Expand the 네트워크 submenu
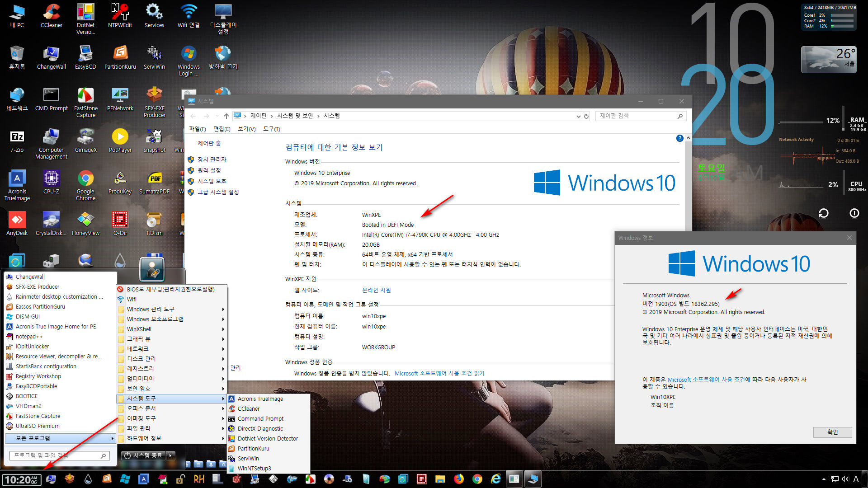868x488 pixels. click(x=171, y=349)
